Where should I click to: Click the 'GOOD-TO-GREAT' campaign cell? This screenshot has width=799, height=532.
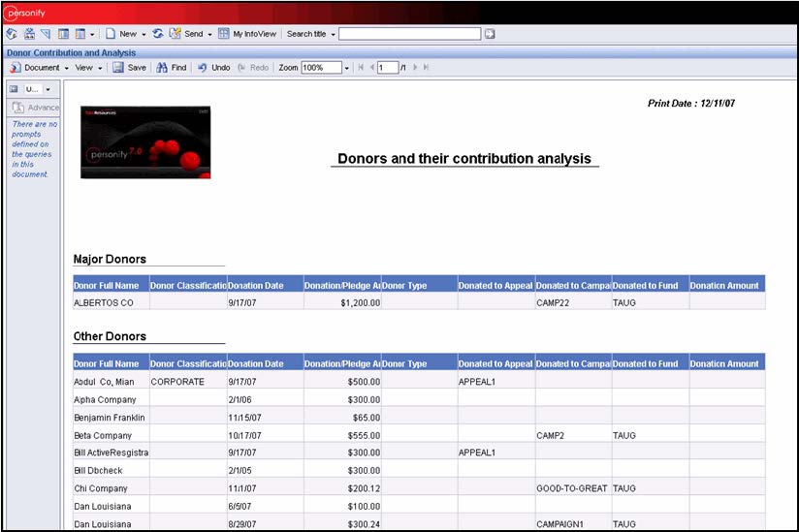click(573, 488)
